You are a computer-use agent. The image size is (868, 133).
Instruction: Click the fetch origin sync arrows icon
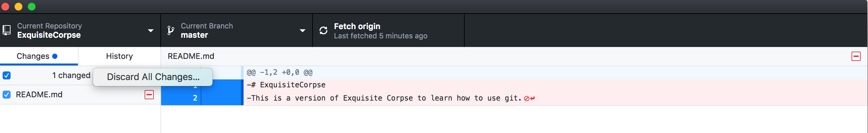point(323,30)
